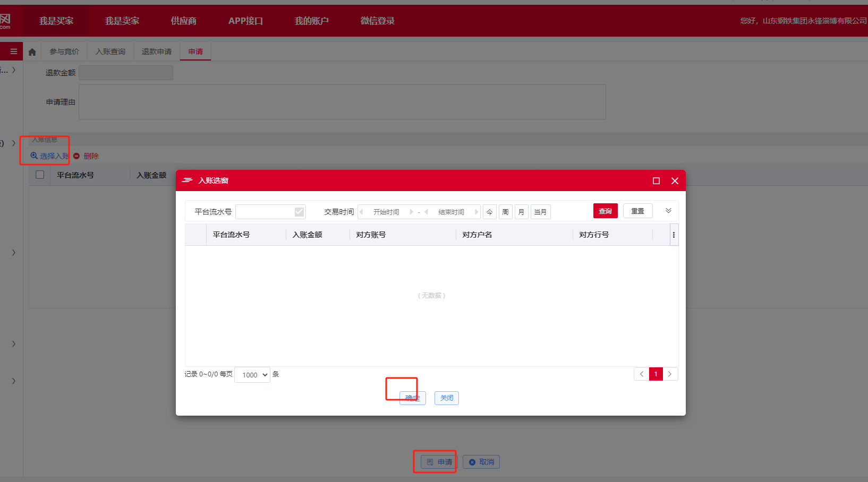Open the APP接口 menu

(x=245, y=21)
